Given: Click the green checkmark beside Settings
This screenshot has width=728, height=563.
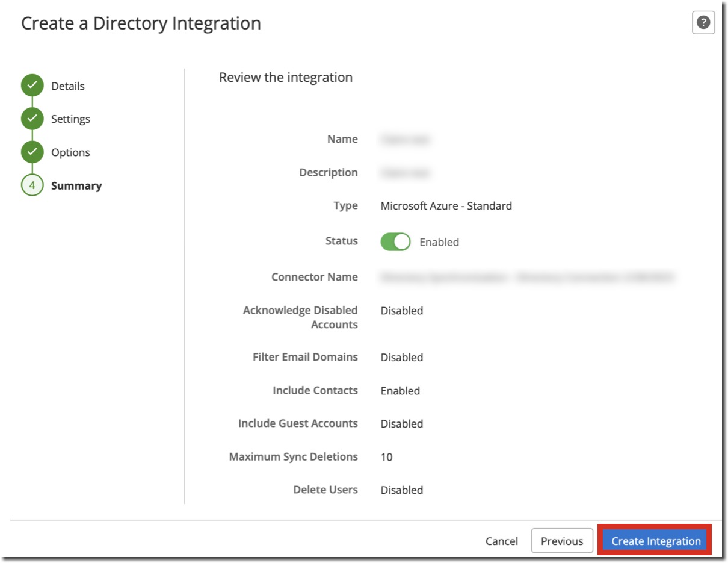Looking at the screenshot, I should point(32,119).
